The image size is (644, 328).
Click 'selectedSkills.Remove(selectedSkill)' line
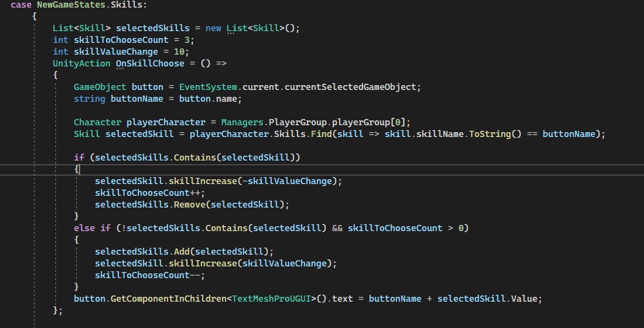[192, 205]
